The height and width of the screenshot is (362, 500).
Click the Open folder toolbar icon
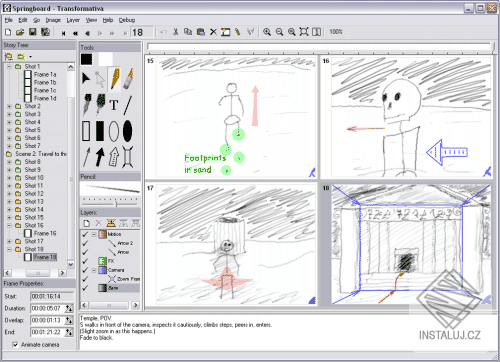20,32
